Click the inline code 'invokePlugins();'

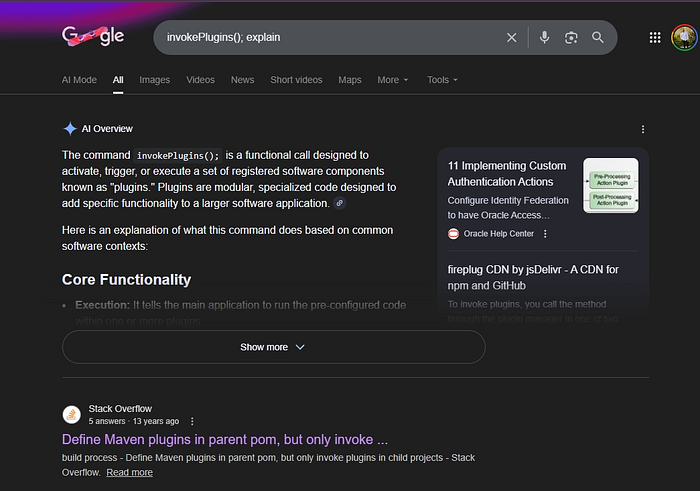tap(178, 155)
